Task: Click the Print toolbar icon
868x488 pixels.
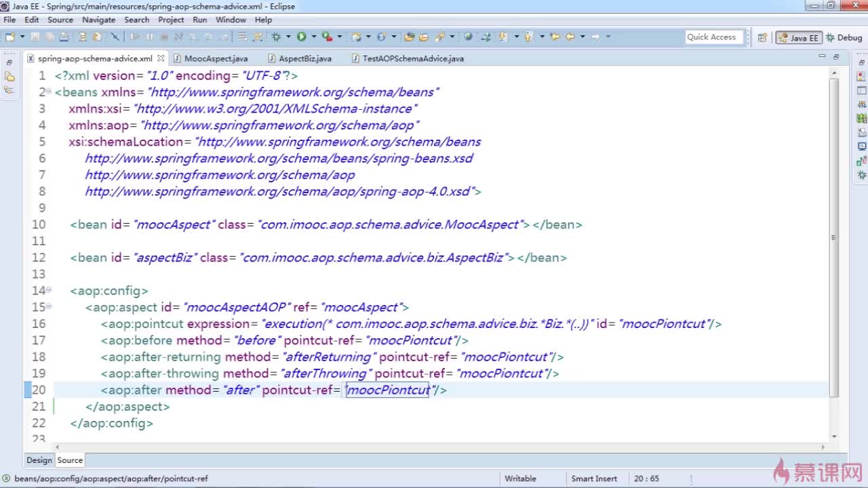Action: (64, 37)
